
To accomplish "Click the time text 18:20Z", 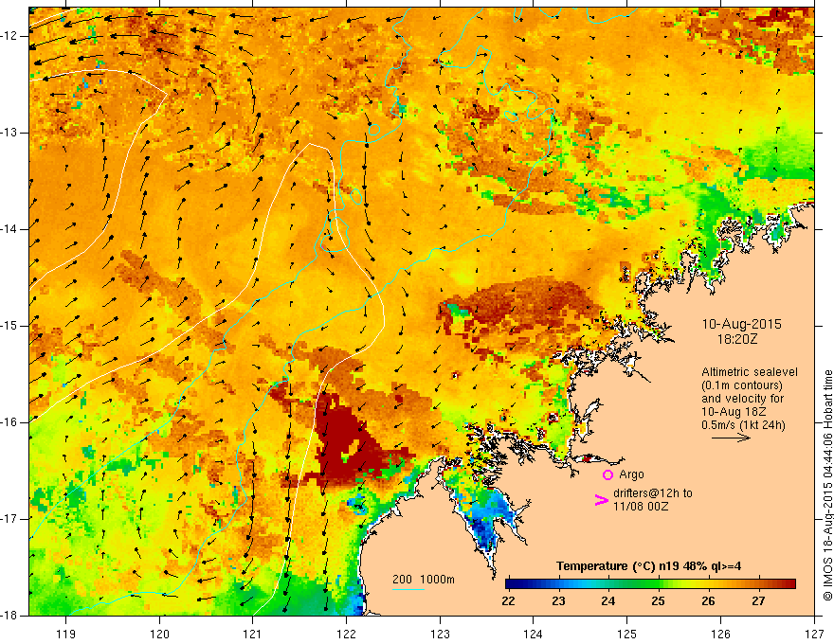I will click(x=737, y=339).
